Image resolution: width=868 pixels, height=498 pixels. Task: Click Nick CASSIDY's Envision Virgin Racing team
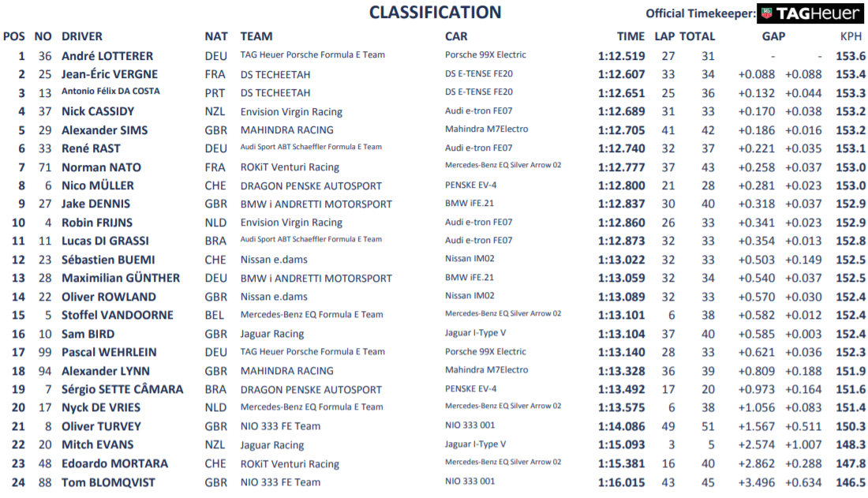291,112
